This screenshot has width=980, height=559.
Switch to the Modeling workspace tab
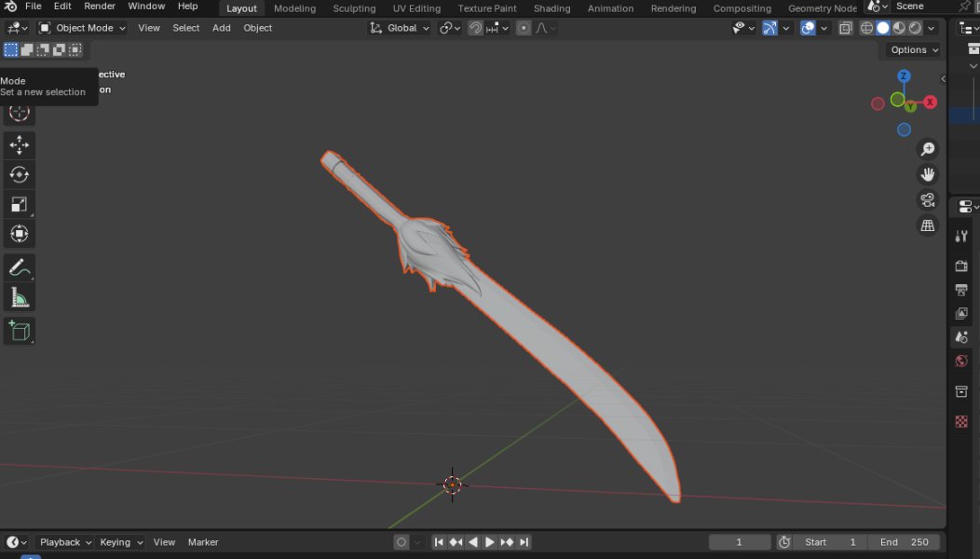click(x=294, y=8)
